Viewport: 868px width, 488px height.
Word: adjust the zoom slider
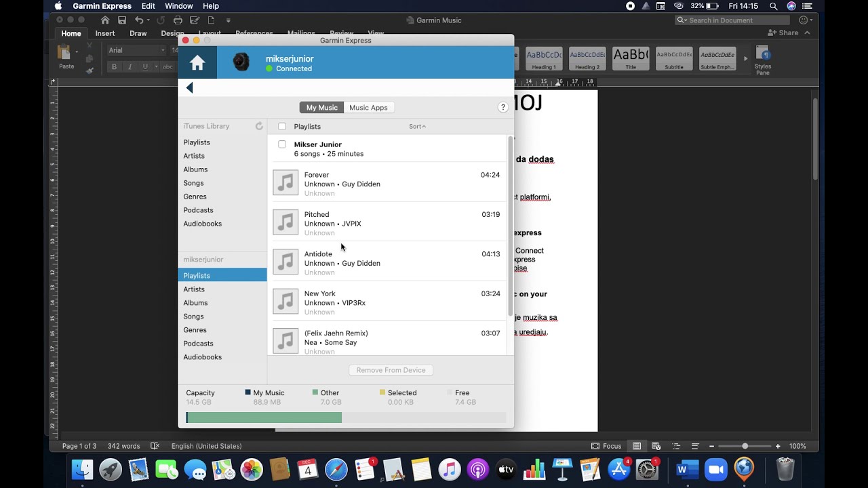click(745, 446)
